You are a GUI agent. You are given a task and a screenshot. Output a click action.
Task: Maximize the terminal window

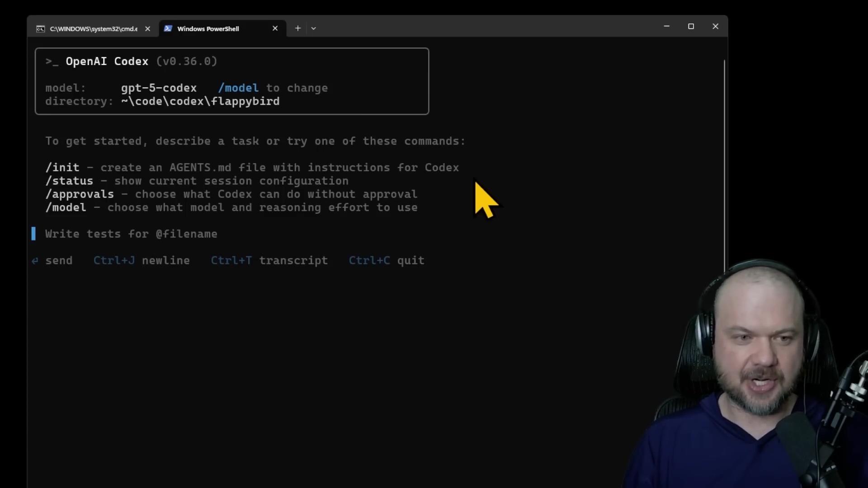[x=691, y=26]
